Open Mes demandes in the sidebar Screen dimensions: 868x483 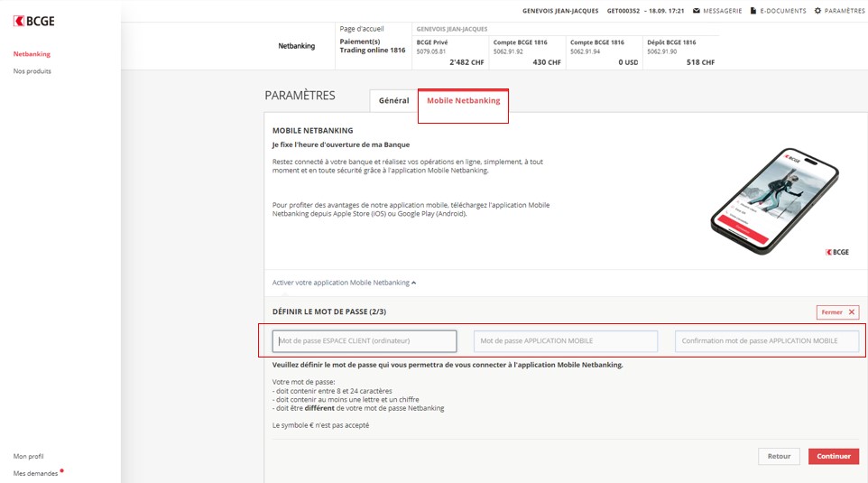(x=35, y=473)
